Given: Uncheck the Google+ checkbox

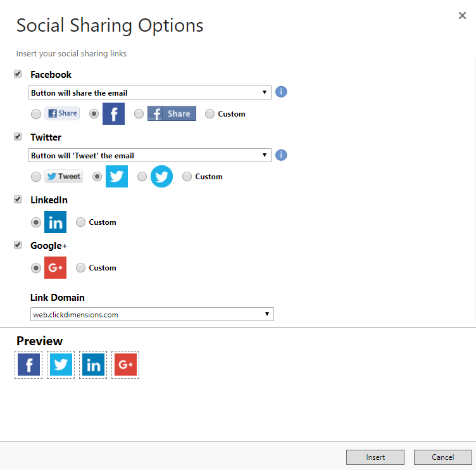Looking at the screenshot, I should coord(18,245).
